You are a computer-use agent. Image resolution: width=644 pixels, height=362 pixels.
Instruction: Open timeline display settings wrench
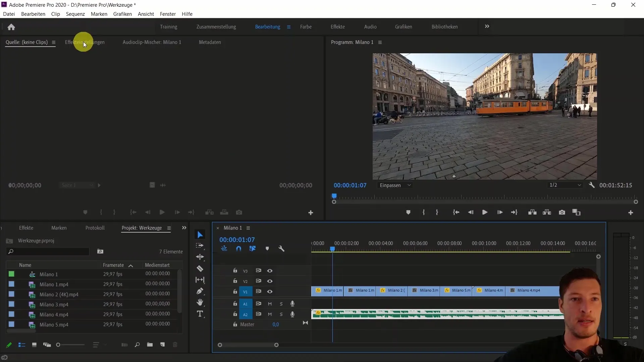(x=281, y=249)
